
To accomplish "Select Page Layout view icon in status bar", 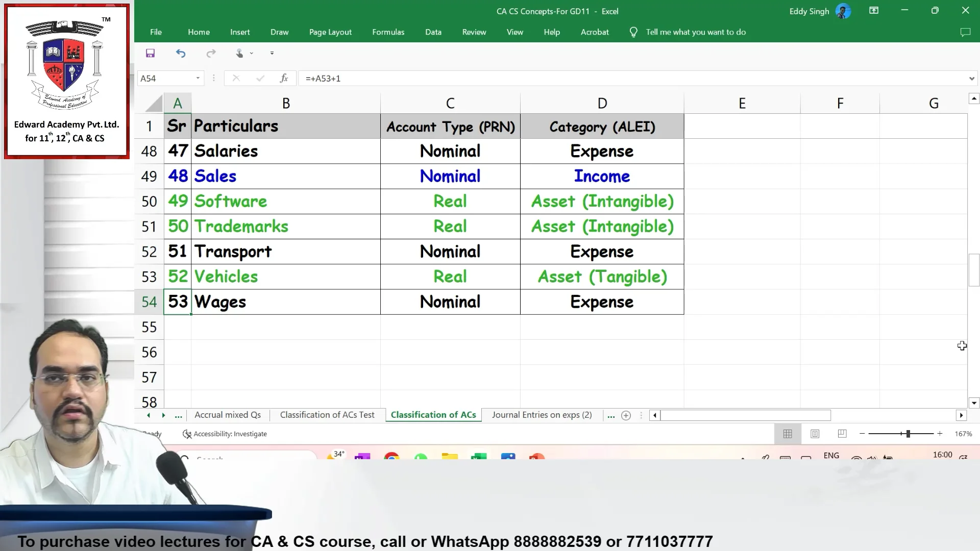I will pos(815,434).
